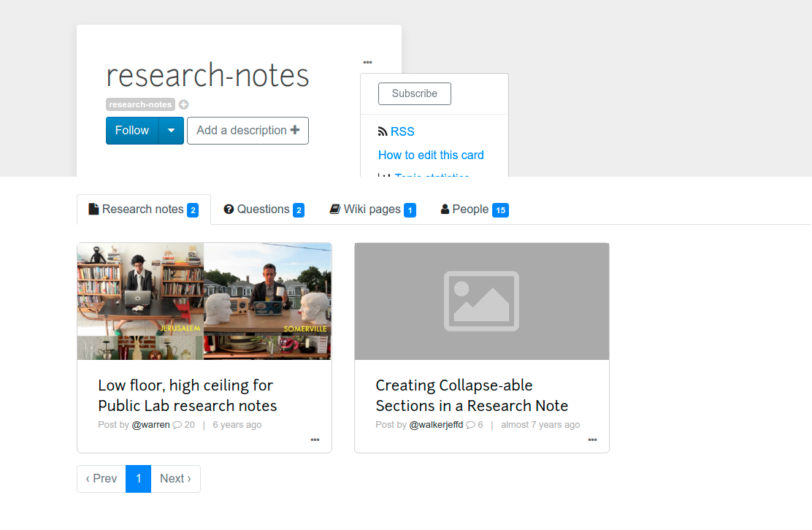
Task: Click the book icon on Wiki pages tab
Action: (x=335, y=209)
